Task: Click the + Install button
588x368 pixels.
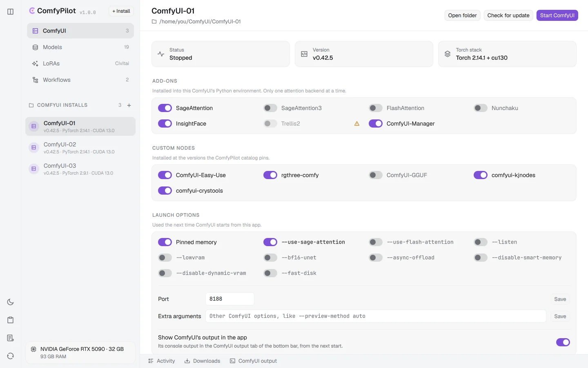Action: pyautogui.click(x=121, y=11)
